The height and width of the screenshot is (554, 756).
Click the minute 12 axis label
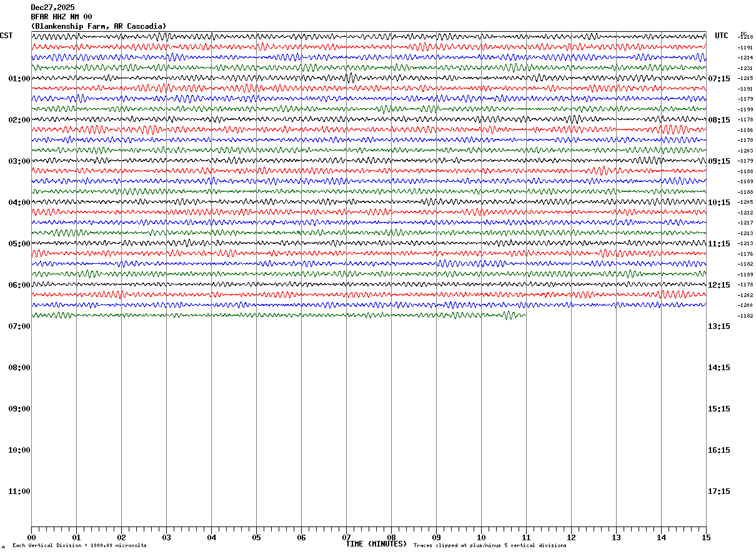coord(571,537)
